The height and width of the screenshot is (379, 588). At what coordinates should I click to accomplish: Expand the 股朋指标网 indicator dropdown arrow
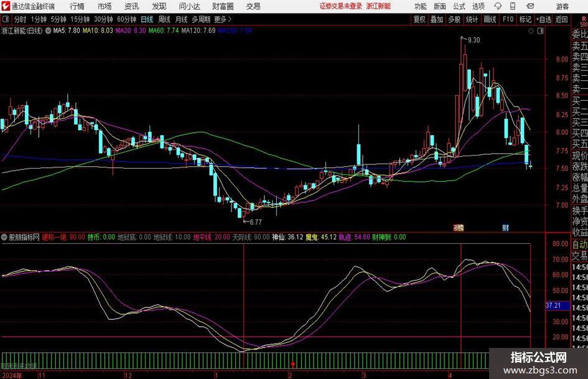pyautogui.click(x=4, y=237)
